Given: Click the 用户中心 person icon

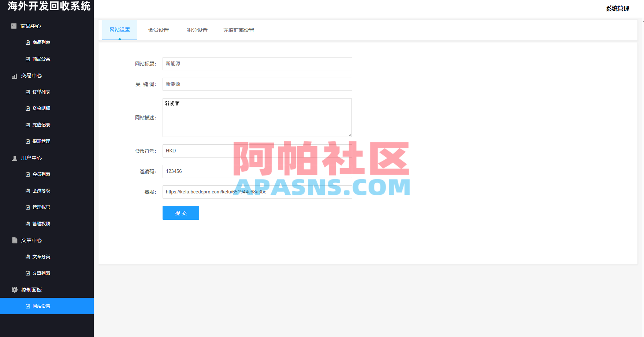Looking at the screenshot, I should coord(15,158).
